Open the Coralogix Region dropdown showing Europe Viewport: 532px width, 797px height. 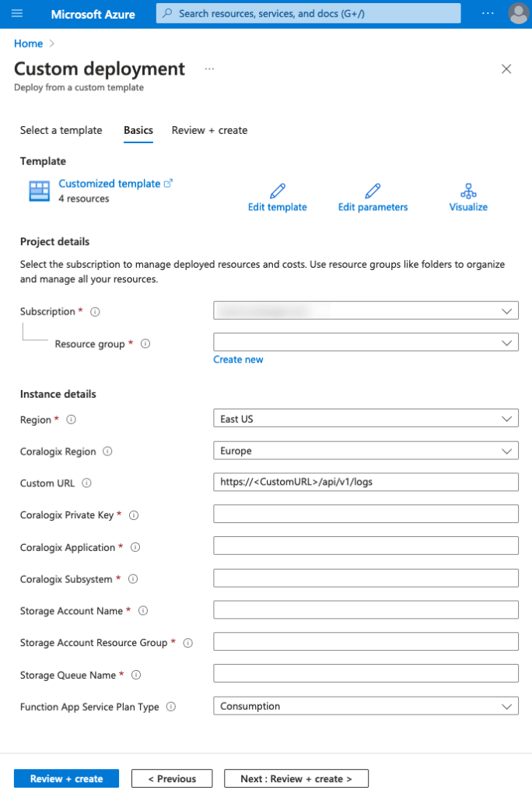[366, 451]
